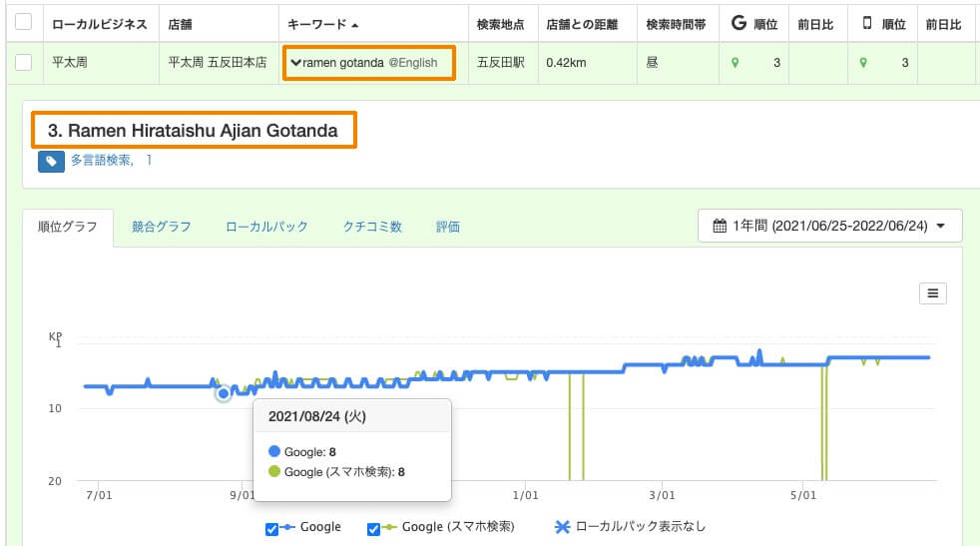Click the highlighted 2021/08/24 data point

(224, 393)
